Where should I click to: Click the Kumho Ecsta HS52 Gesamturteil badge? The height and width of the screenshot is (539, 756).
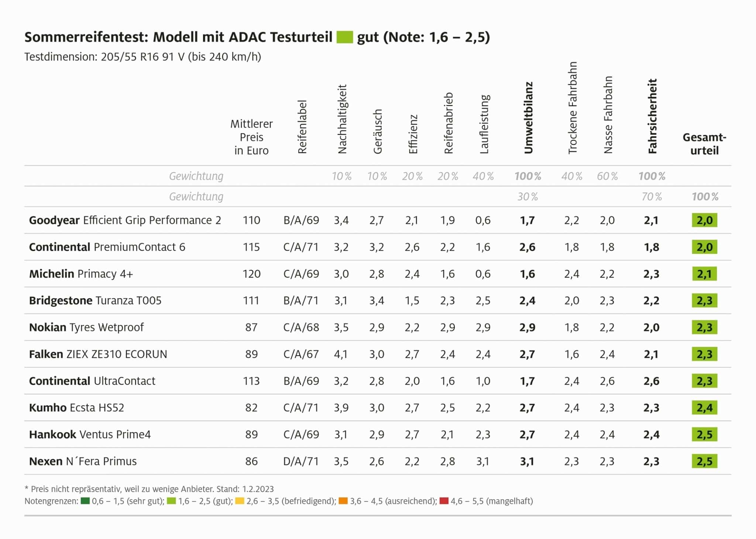point(704,408)
